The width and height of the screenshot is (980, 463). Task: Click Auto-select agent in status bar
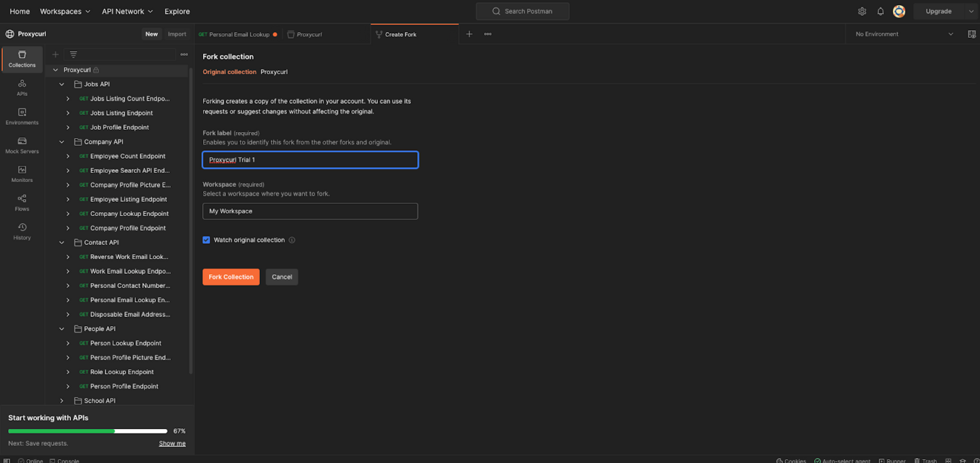pyautogui.click(x=842, y=461)
